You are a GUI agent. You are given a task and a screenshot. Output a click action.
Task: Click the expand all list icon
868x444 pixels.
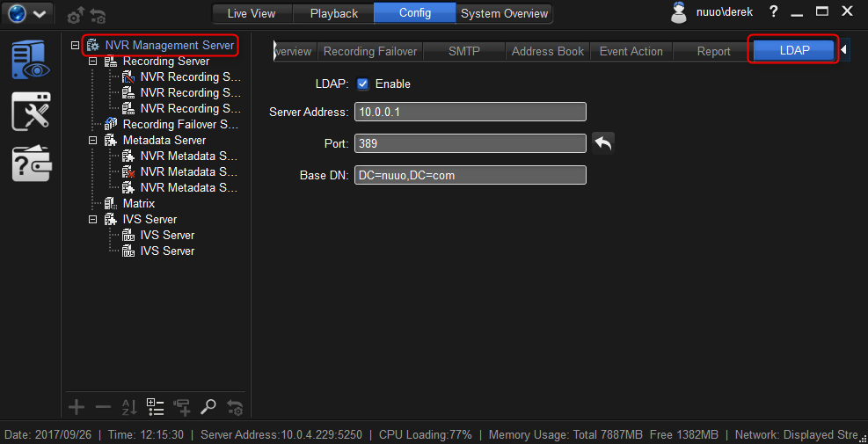tap(156, 406)
